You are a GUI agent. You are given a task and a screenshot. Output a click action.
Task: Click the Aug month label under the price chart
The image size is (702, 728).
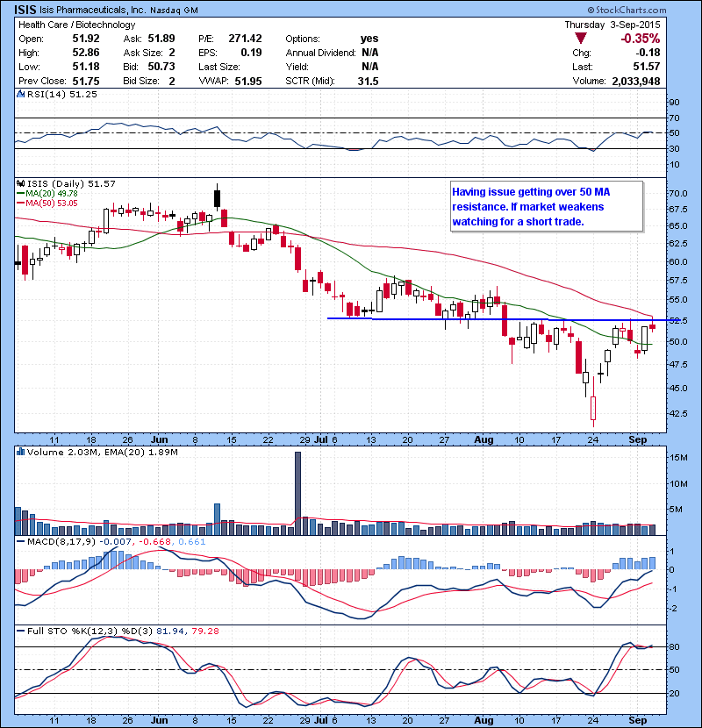click(484, 439)
